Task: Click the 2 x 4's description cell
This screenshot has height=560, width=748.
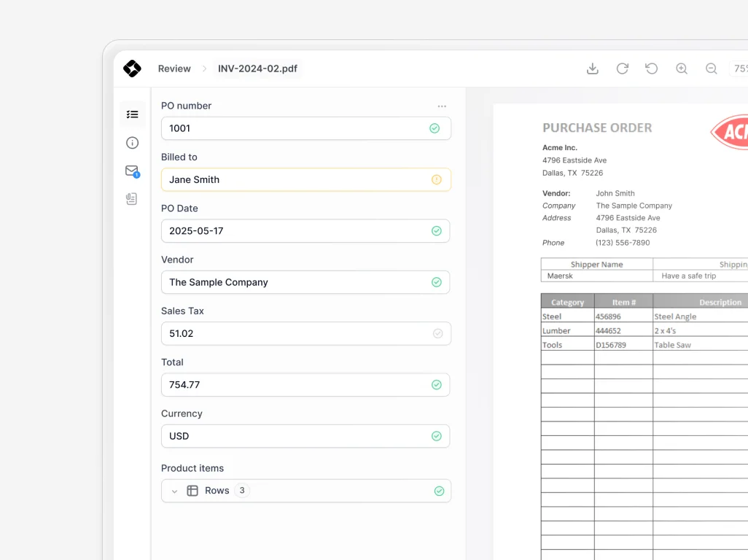Action: point(701,330)
